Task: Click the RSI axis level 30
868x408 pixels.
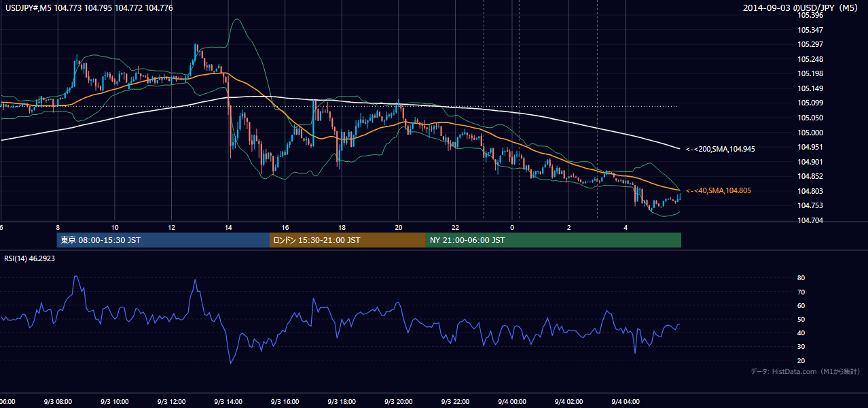Action: 801,346
